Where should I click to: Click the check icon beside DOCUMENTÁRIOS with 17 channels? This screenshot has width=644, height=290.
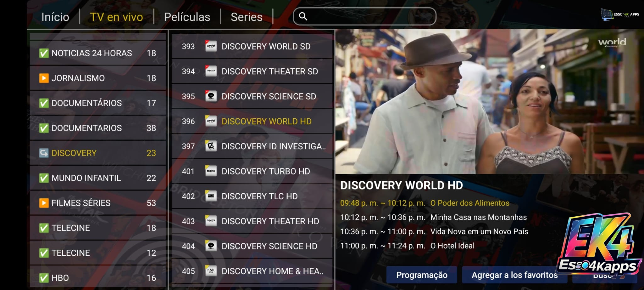[44, 103]
